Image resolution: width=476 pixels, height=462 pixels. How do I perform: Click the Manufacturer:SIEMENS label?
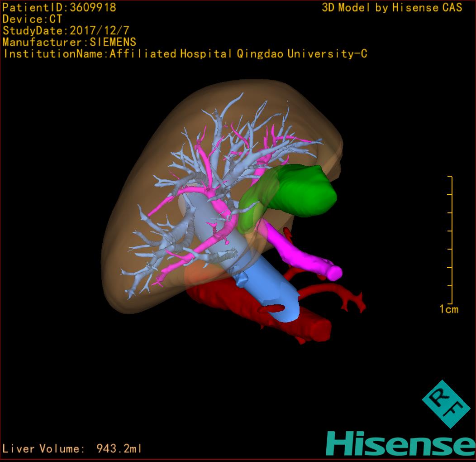(69, 42)
